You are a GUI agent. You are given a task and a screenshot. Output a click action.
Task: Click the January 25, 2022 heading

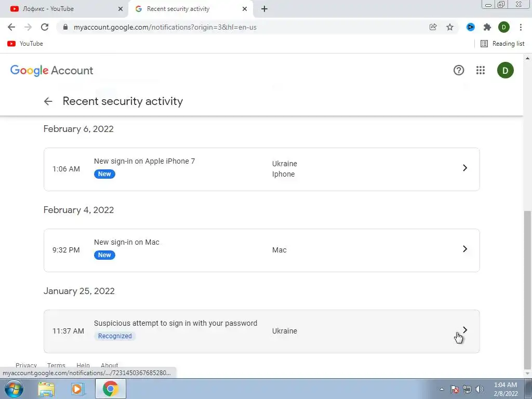[x=79, y=291]
